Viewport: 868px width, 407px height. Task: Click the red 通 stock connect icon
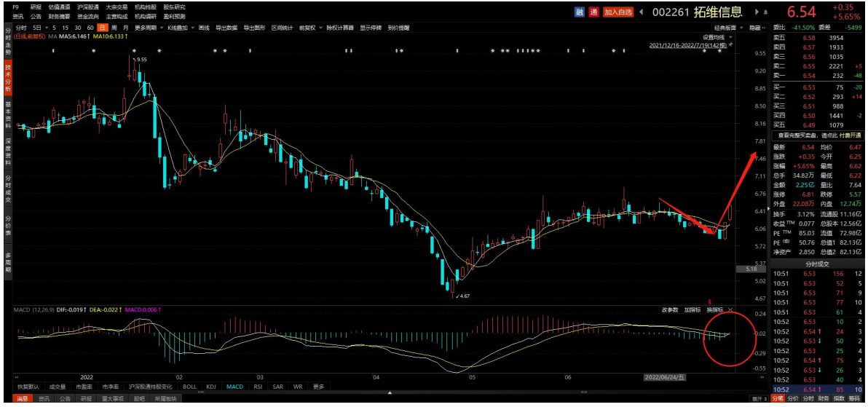click(x=593, y=12)
